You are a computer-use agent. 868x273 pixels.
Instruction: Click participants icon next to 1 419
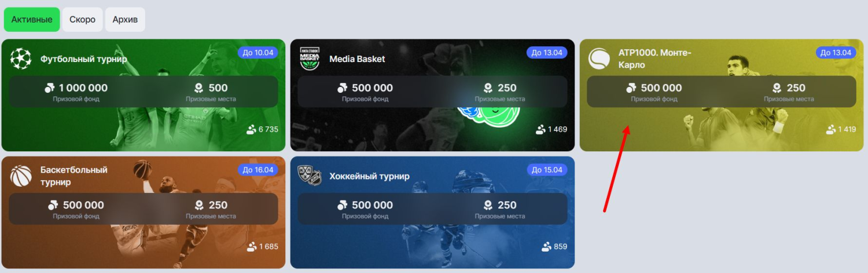tap(831, 129)
